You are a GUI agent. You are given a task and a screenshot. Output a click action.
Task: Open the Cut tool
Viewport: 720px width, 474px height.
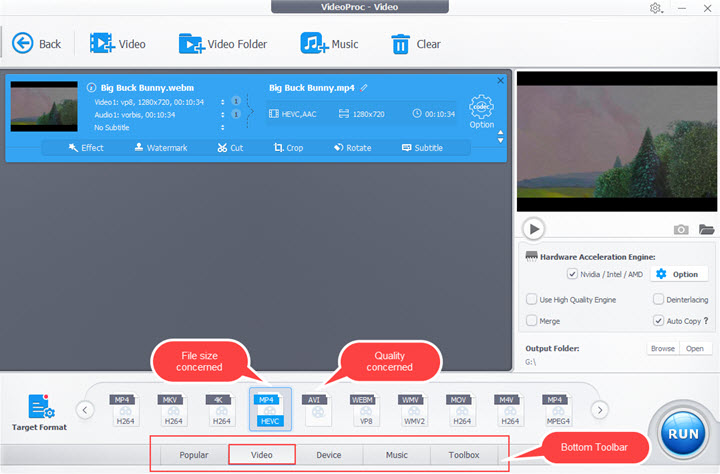230,148
